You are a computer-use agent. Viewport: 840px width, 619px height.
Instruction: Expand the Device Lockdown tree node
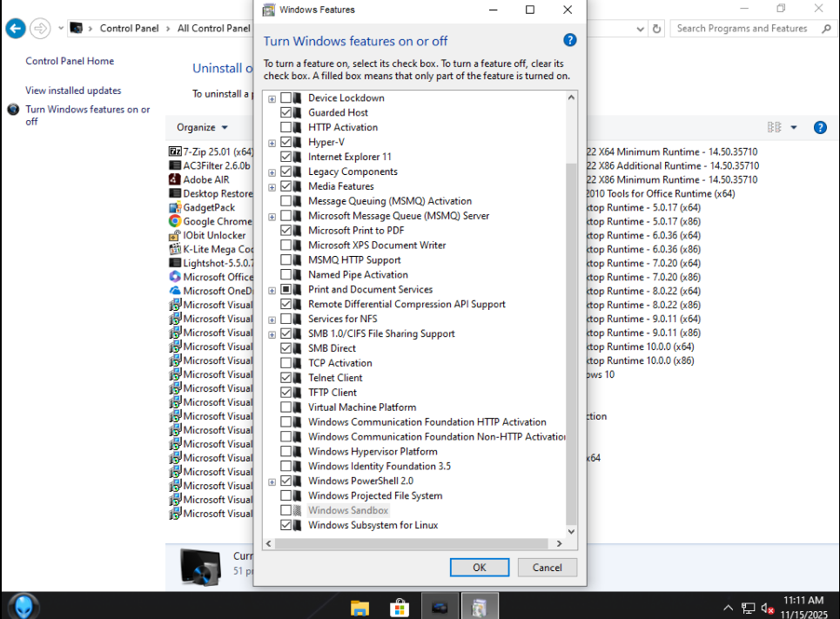pos(272,98)
